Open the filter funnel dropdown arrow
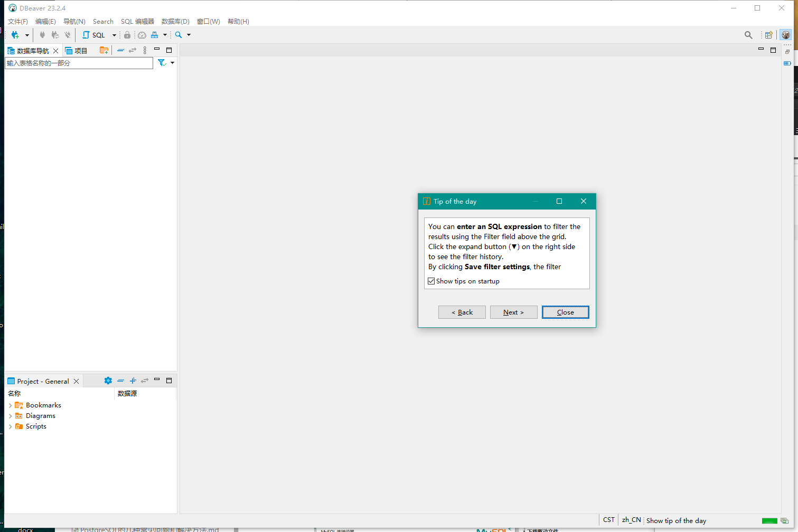This screenshot has height=532, width=798. 172,63
